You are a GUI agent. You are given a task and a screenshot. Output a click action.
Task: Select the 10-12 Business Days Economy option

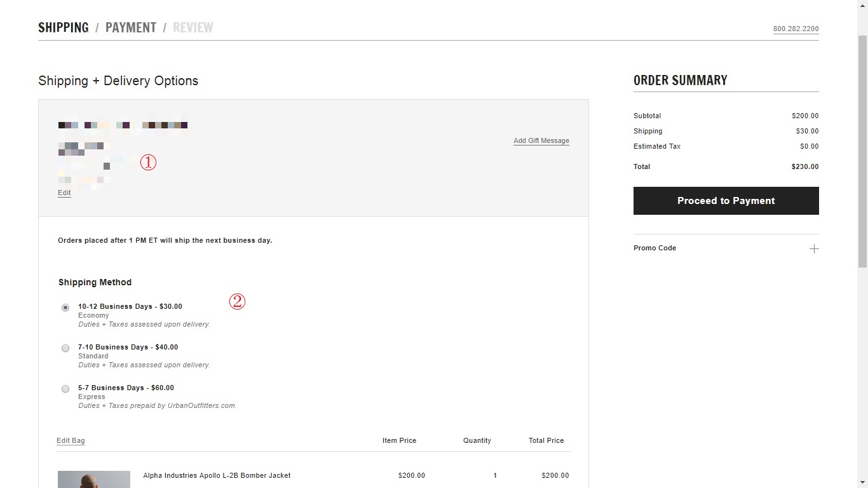tap(65, 308)
